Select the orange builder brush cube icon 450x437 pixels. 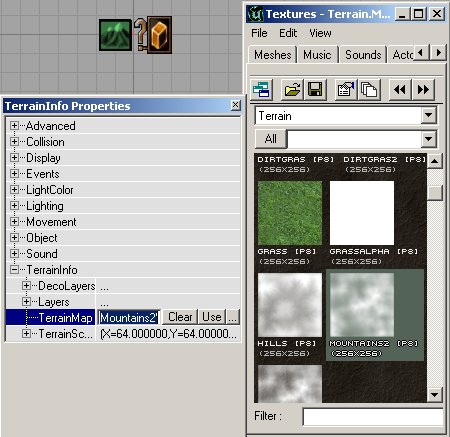pos(160,35)
